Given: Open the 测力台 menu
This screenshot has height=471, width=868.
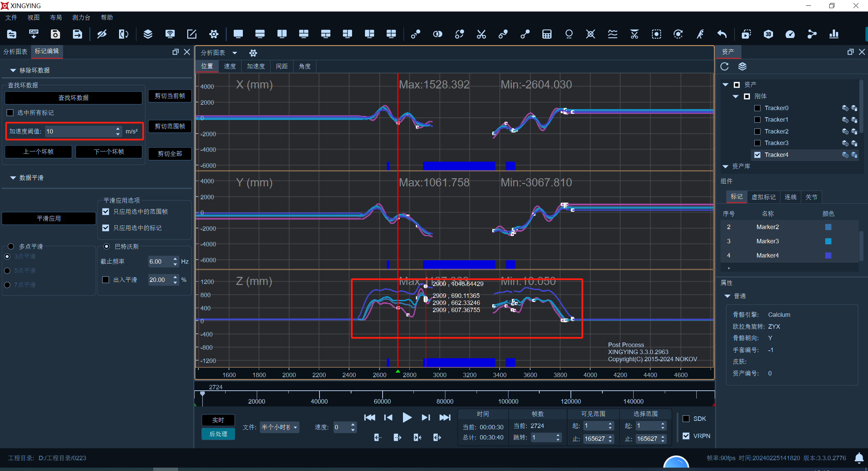Looking at the screenshot, I should (81, 18).
